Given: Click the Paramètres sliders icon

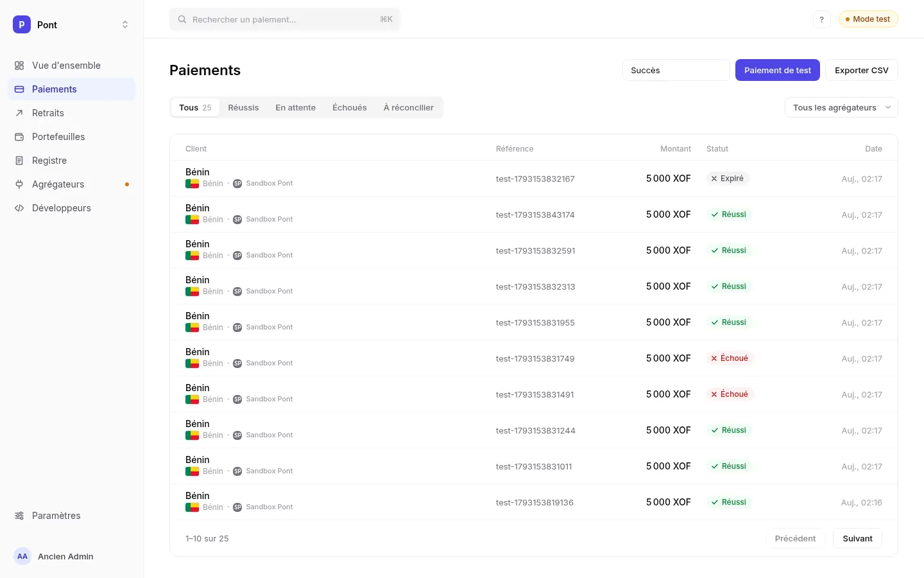Looking at the screenshot, I should (19, 516).
